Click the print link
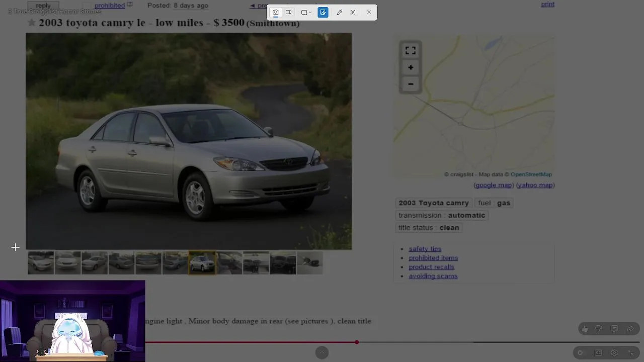The image size is (644, 362). (x=547, y=4)
